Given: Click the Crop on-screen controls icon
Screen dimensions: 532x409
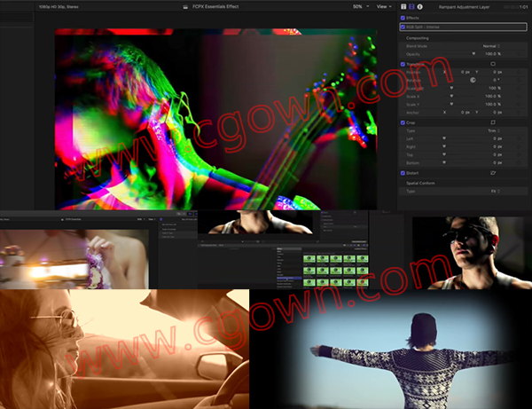Looking at the screenshot, I should 493,122.
